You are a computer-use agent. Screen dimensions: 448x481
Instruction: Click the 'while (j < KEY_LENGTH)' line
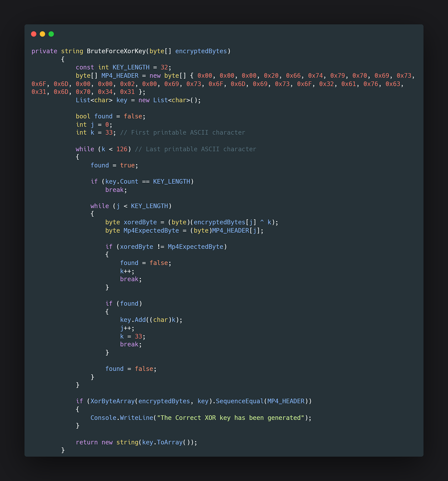coord(131,206)
